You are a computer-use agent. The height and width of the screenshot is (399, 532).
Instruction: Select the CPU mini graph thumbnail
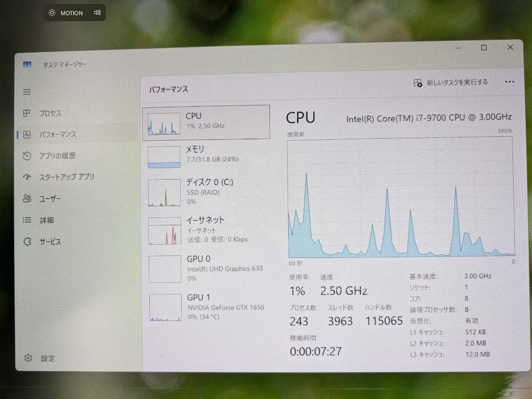(x=164, y=123)
